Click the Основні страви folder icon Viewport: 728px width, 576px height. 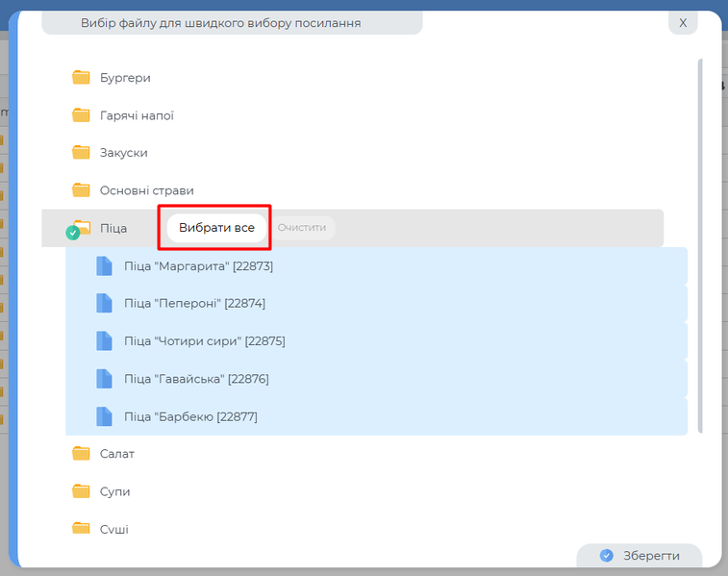pos(81,190)
